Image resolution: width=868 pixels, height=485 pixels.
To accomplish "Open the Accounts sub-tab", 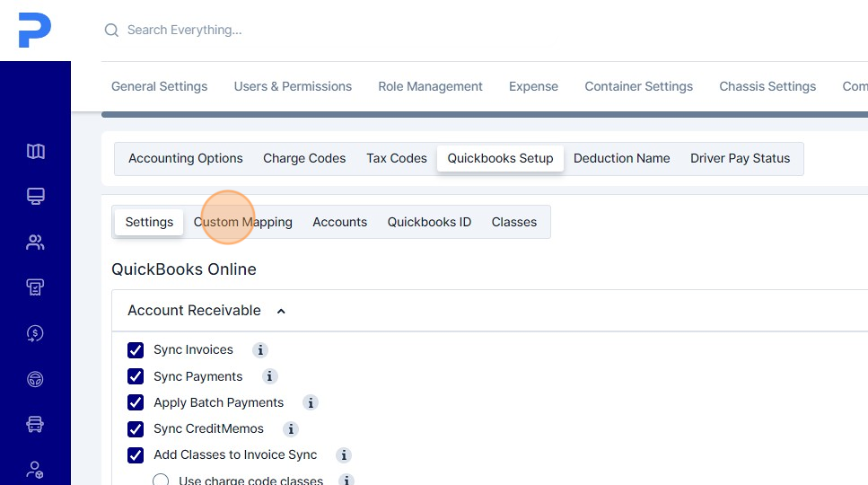I will click(340, 222).
